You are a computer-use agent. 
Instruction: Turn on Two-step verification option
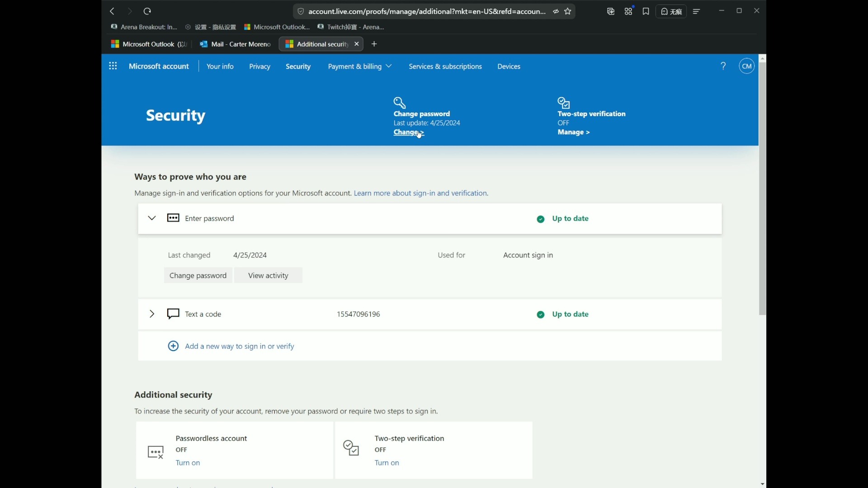pyautogui.click(x=387, y=463)
